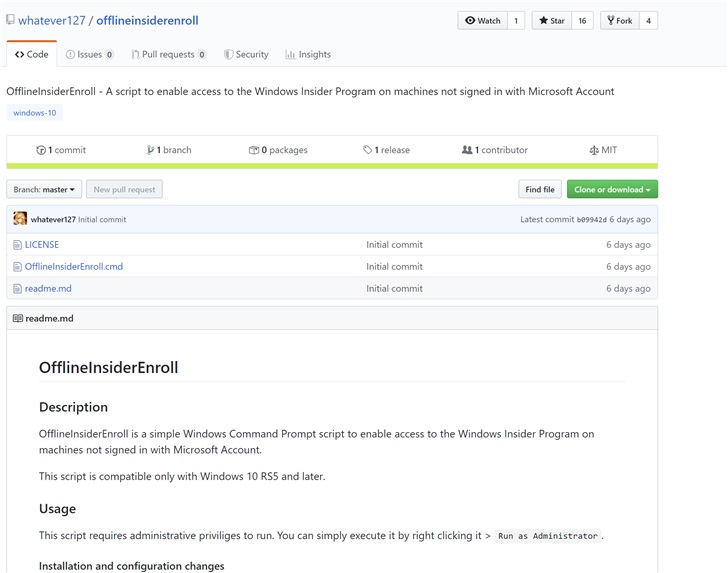Click the star icon on Star button
Screen dimensions: 728x573
(x=543, y=20)
